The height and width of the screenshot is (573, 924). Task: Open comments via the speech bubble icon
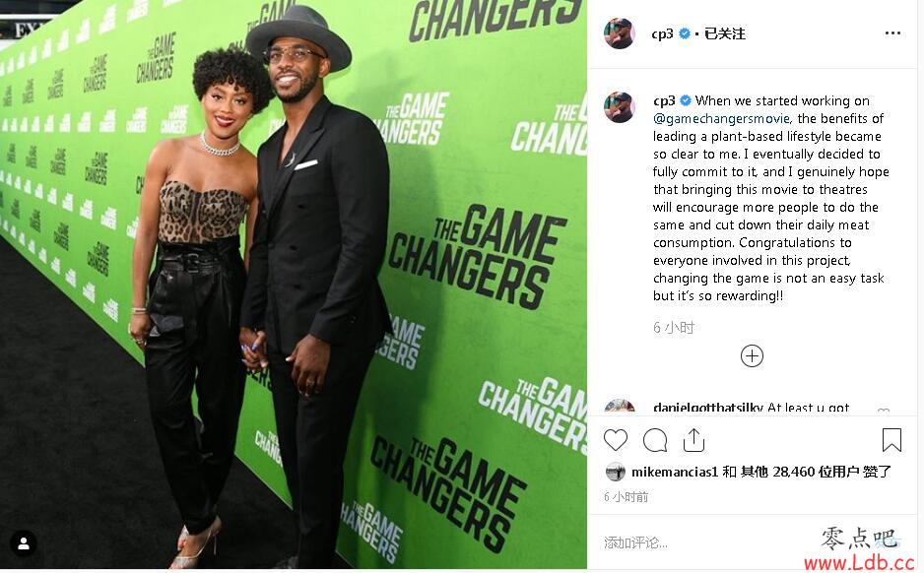(x=655, y=440)
